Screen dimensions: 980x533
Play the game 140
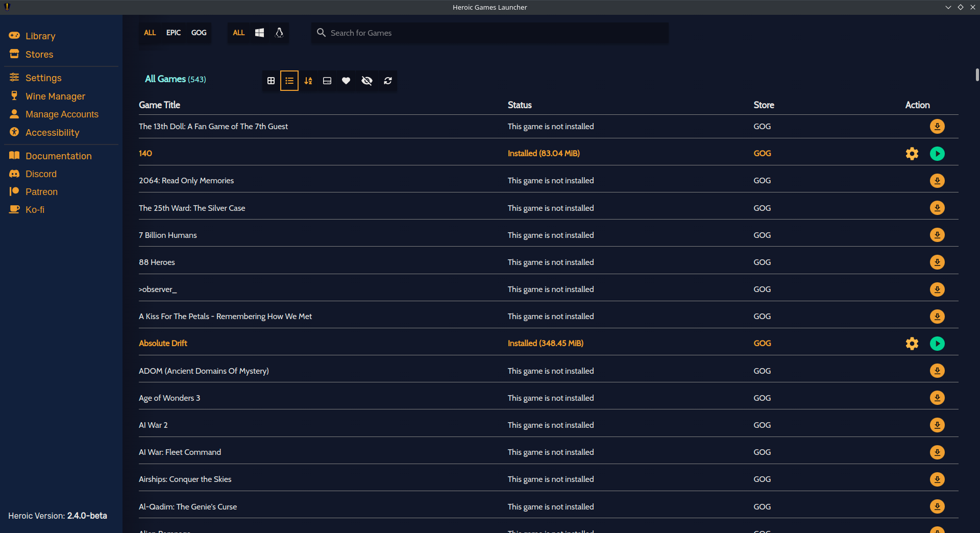tap(937, 153)
